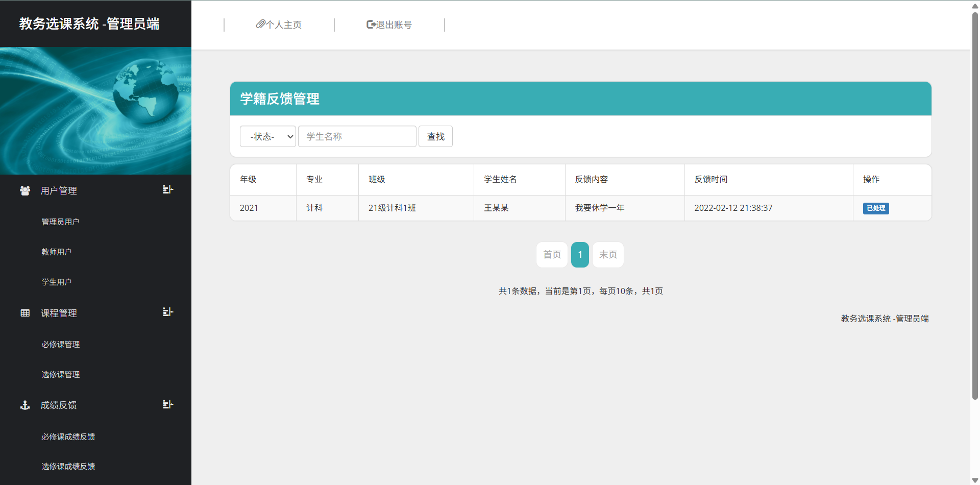Click the feedback text 我要休学一年

[x=600, y=208]
